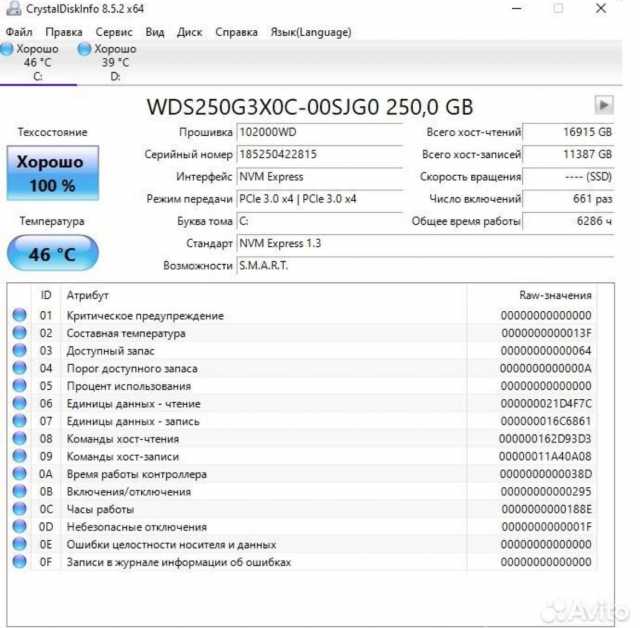Click status icon for Доступный запас row
This screenshot has height=628, width=640.
pyautogui.click(x=19, y=350)
